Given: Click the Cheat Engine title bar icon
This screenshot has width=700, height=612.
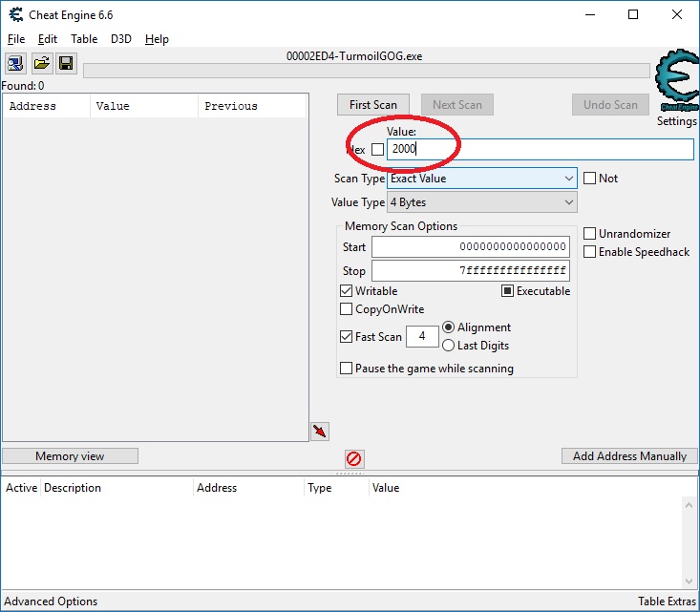Looking at the screenshot, I should 15,14.
